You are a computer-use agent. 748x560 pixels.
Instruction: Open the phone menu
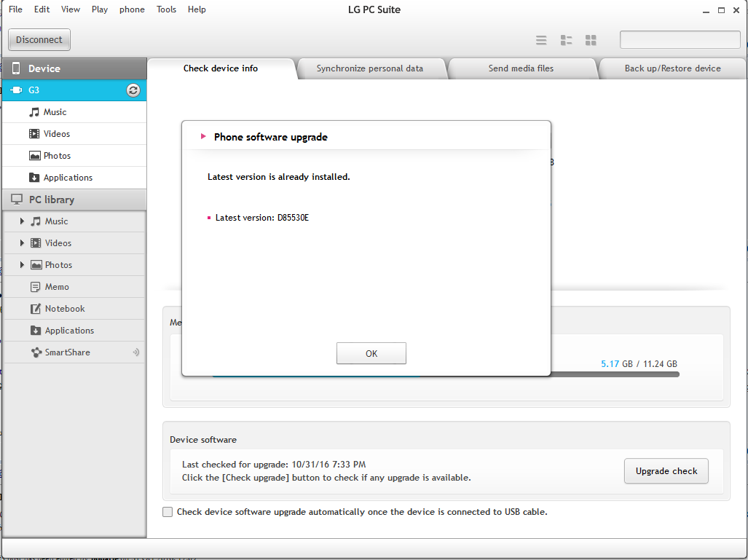(132, 9)
